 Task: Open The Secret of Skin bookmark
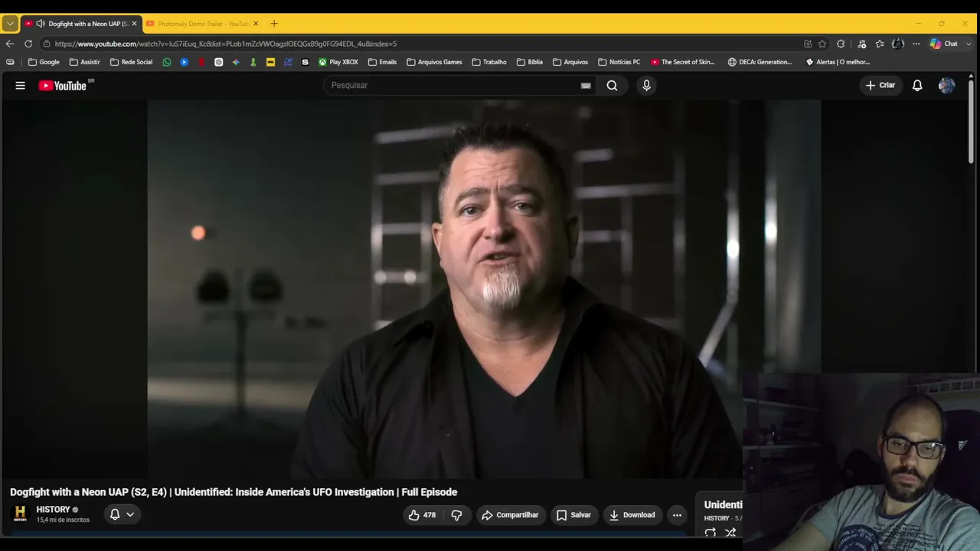pos(683,62)
